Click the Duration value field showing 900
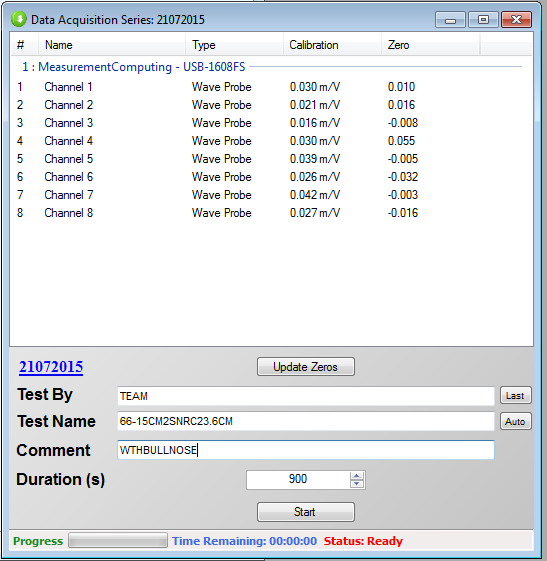Viewport: 547px width, 561px height. coord(298,479)
